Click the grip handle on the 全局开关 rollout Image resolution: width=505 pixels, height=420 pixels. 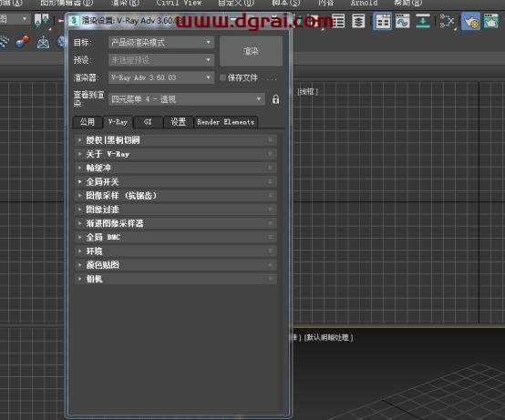coord(270,182)
